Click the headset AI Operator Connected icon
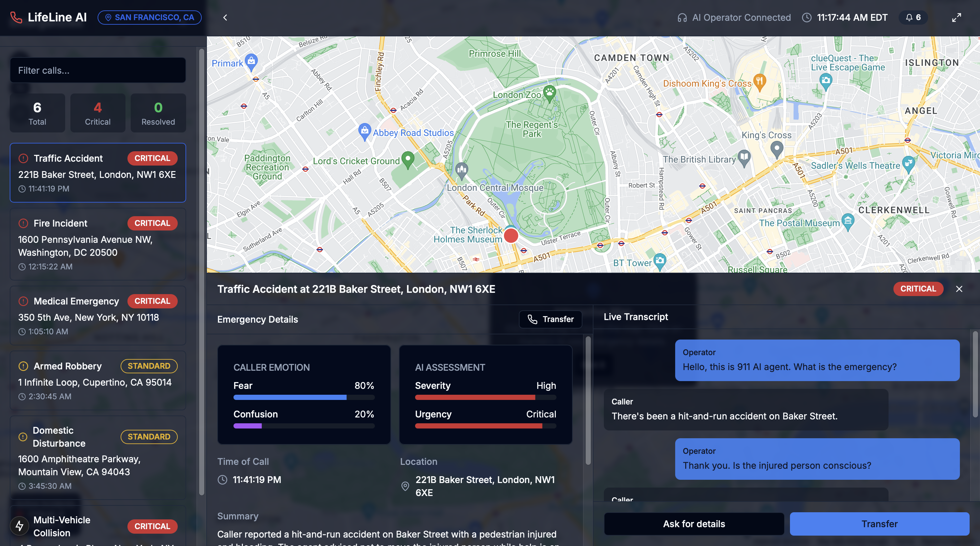 (682, 18)
